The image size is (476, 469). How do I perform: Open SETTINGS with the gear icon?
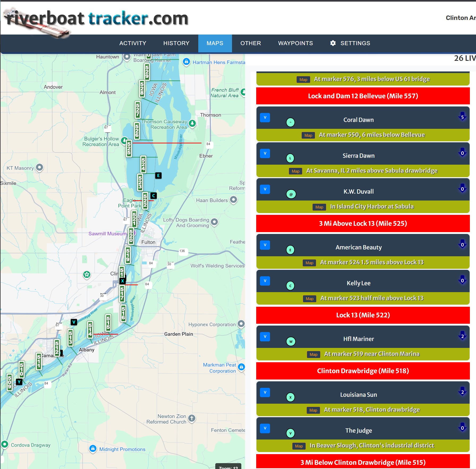[x=350, y=43]
